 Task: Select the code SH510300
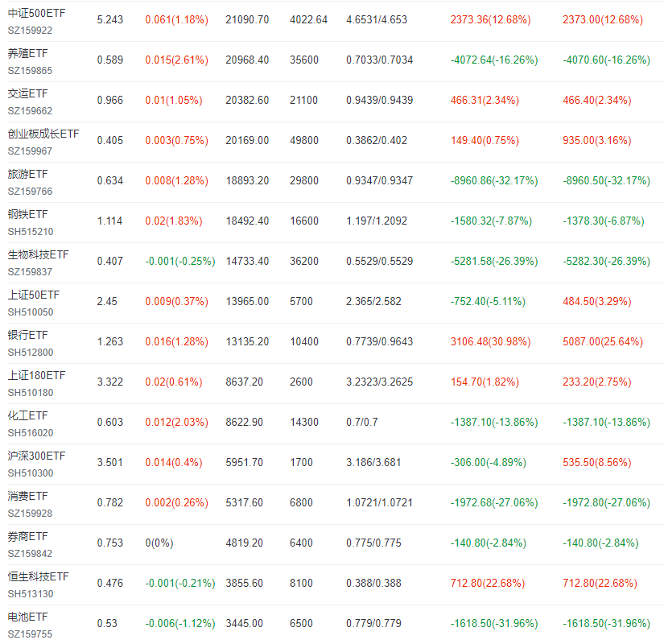click(31, 473)
